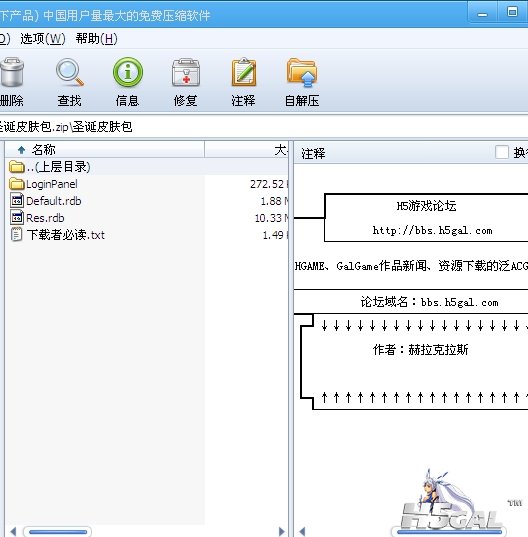Viewport: 528px width, 537px height.
Task: Click file list scroll-left arrow
Action: click(x=13, y=532)
